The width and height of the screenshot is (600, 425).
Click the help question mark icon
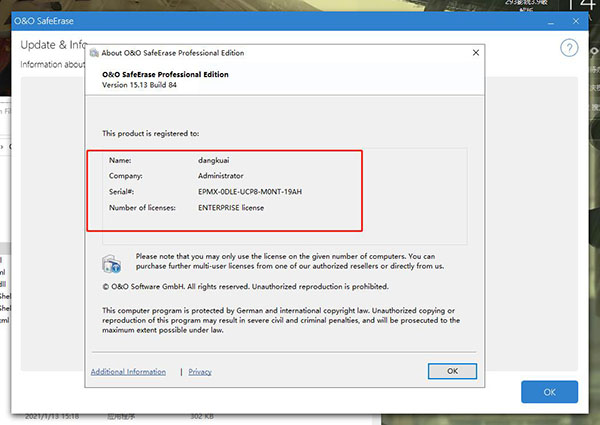click(569, 48)
